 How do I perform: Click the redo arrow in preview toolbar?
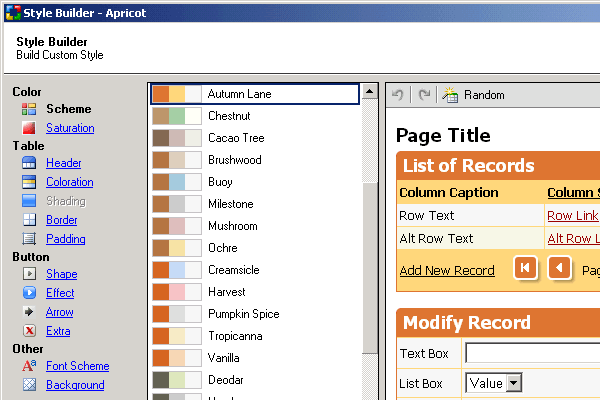point(424,95)
